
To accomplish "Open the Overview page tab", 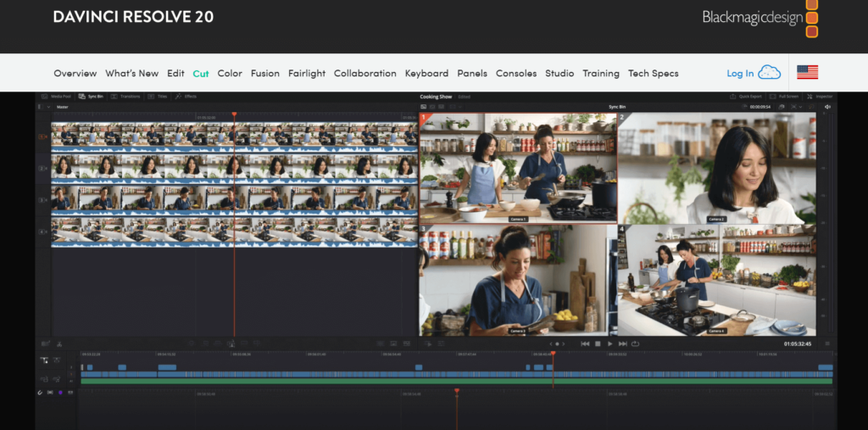I will coord(75,73).
